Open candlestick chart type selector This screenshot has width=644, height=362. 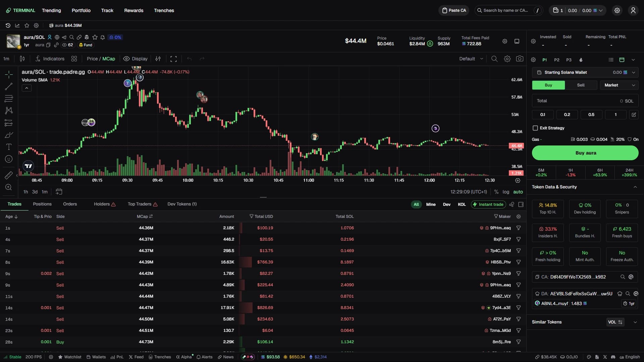[22, 59]
